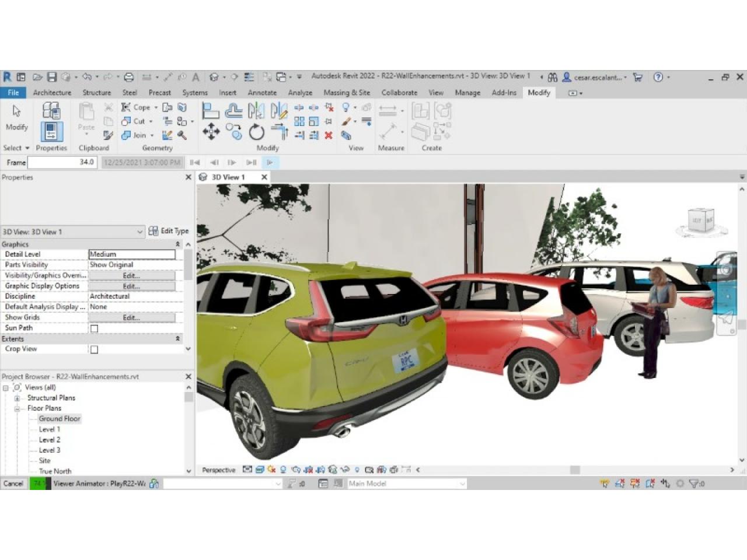Toggle Select Elements by Face

(x=650, y=484)
